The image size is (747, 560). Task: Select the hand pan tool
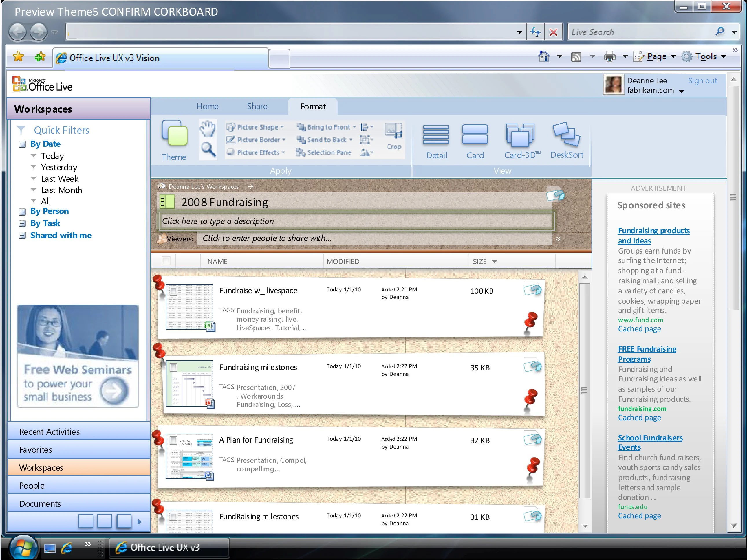tap(207, 129)
